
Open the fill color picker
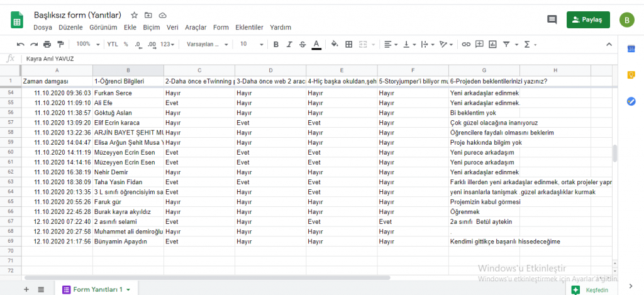coord(335,44)
